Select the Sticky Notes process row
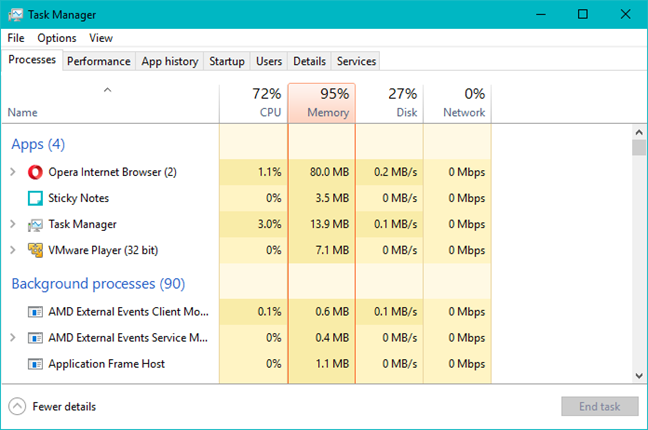This screenshot has width=648, height=430. [246, 198]
